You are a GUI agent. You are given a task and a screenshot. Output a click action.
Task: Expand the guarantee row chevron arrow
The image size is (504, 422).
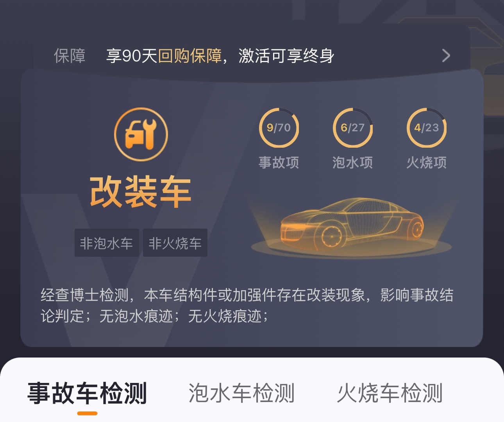pos(446,56)
